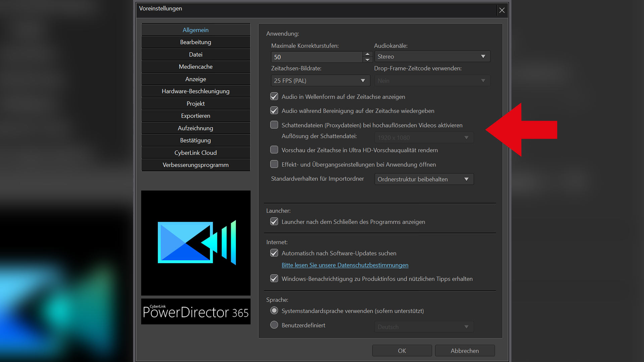Viewport: 644px width, 362px height.
Task: Click the PowerDirector logo image
Action: (196, 243)
